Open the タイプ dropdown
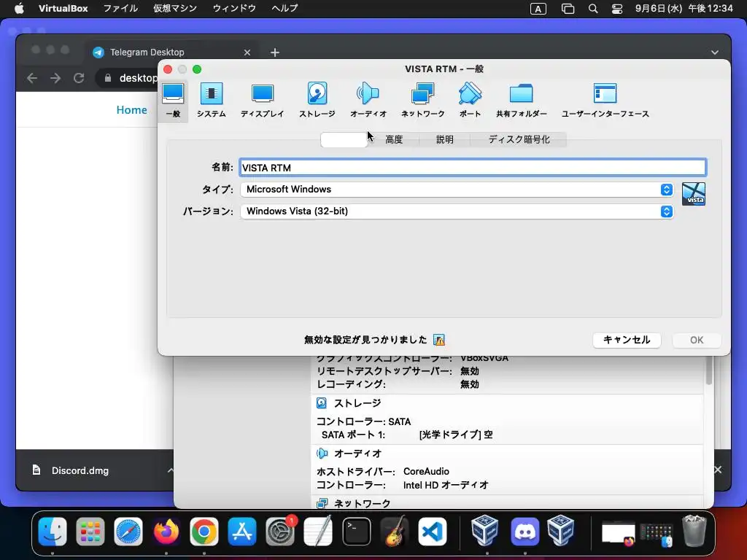747x560 pixels. (457, 190)
